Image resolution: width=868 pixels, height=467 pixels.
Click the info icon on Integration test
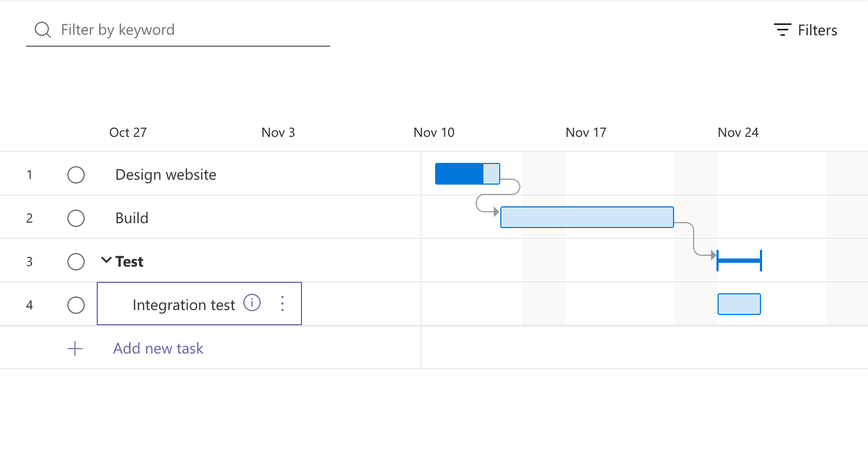pyautogui.click(x=252, y=302)
